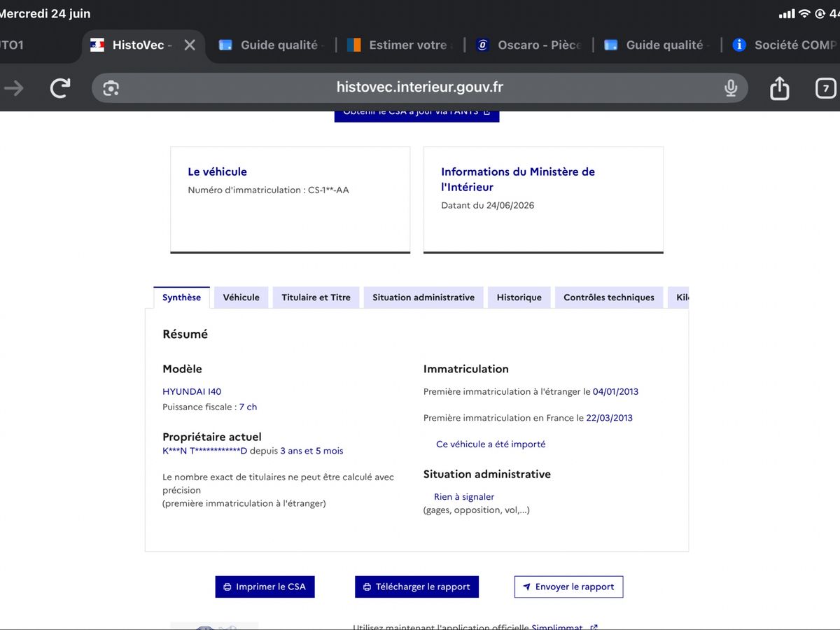The height and width of the screenshot is (630, 840).
Task: Open the Situation administrative tab
Action: (423, 297)
